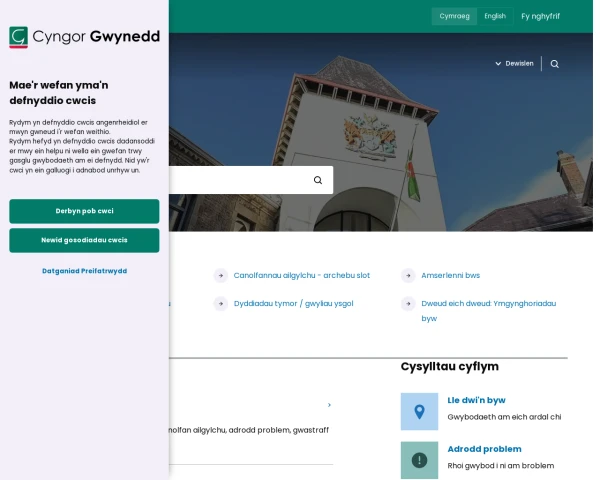Click arrow icon beside Canolfannau ailgylchu

click(221, 275)
